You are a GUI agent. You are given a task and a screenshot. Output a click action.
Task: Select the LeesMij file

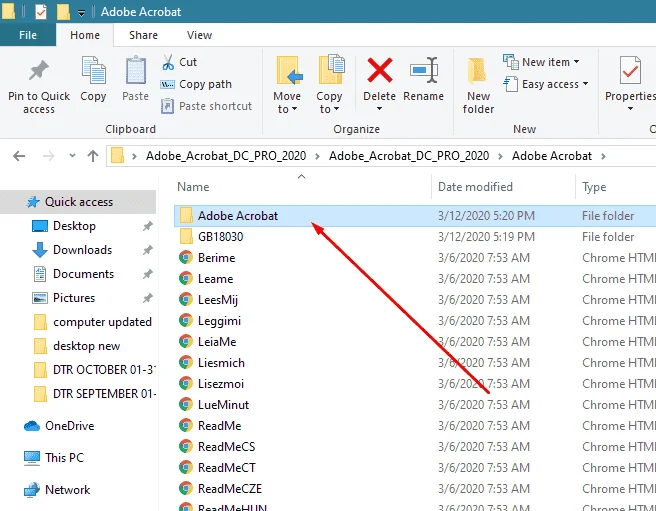[x=218, y=300]
